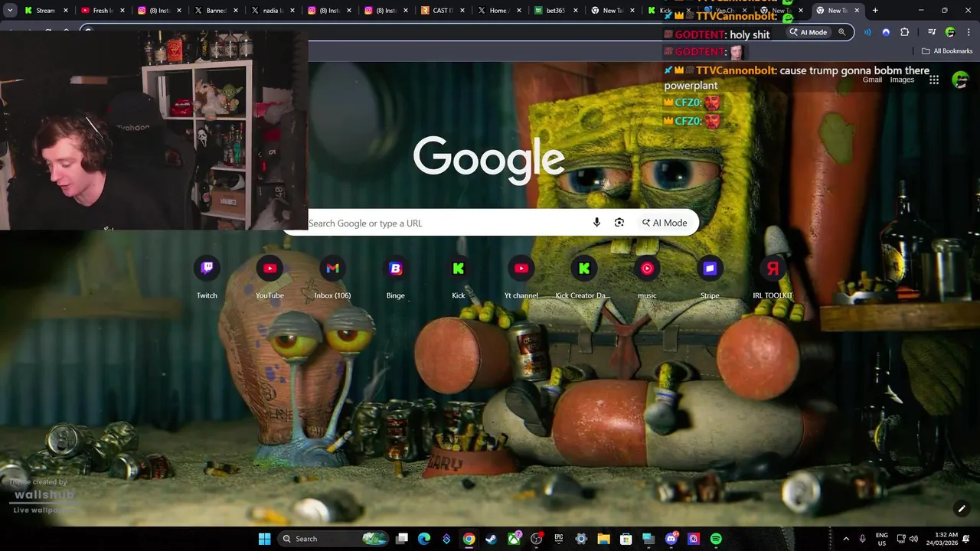Viewport: 980px width, 551px height.
Task: Open a new tab with the plus button
Action: (x=875, y=11)
